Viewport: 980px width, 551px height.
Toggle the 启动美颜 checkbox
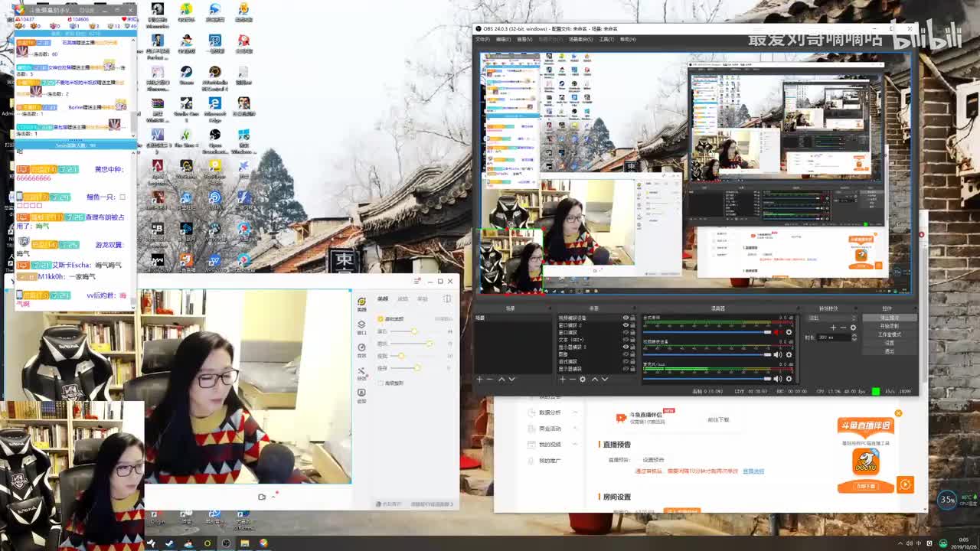tap(381, 319)
